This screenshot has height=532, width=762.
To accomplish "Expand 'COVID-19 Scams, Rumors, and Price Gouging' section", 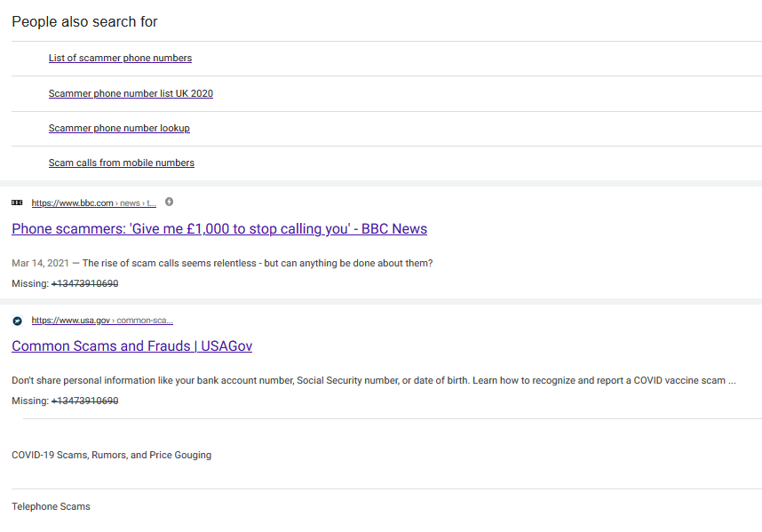I will click(x=111, y=456).
